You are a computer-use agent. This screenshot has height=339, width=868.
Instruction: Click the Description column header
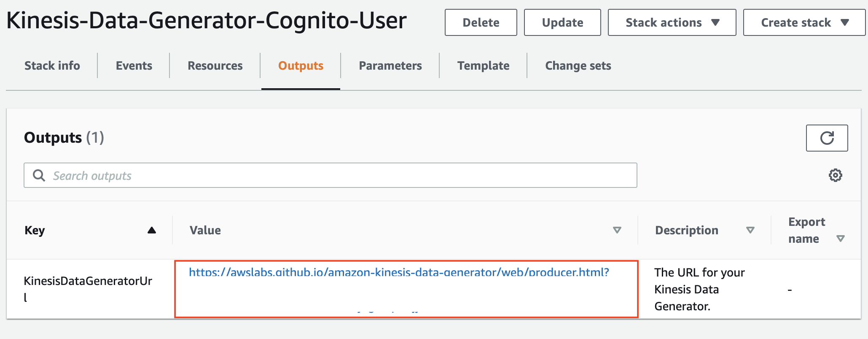(686, 230)
